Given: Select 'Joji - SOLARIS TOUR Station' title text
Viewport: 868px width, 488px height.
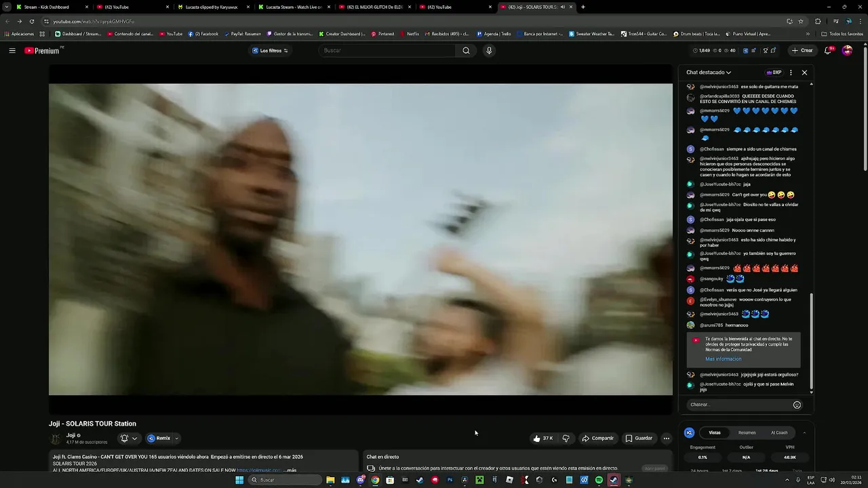Looking at the screenshot, I should pyautogui.click(x=92, y=424).
